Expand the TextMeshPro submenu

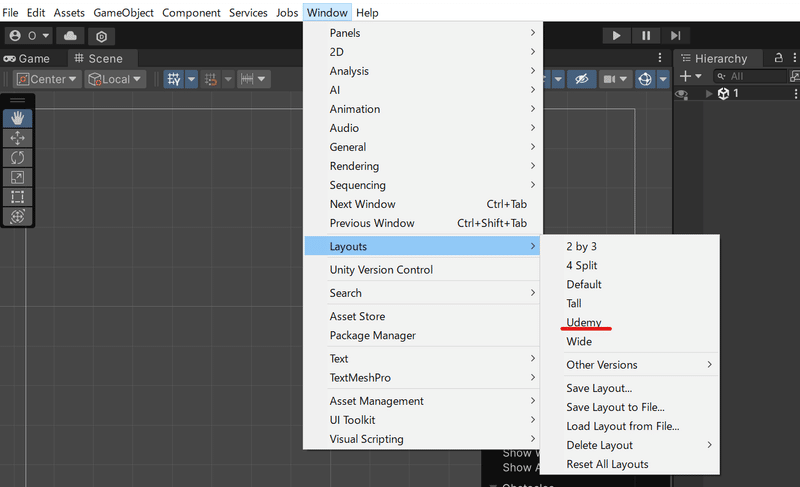tap(423, 378)
